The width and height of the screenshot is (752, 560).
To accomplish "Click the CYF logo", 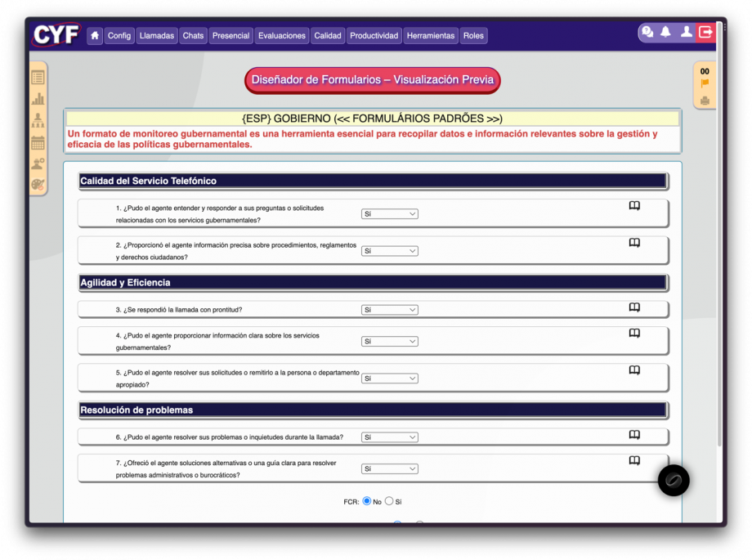I will (x=56, y=35).
